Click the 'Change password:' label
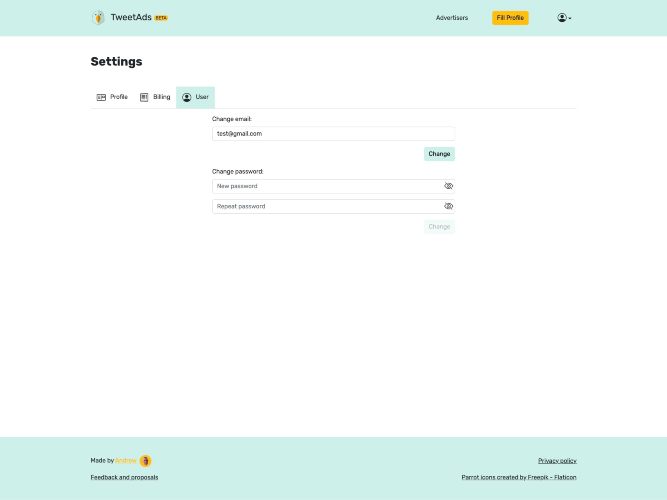Viewport: 667px width, 500px height. [238, 171]
